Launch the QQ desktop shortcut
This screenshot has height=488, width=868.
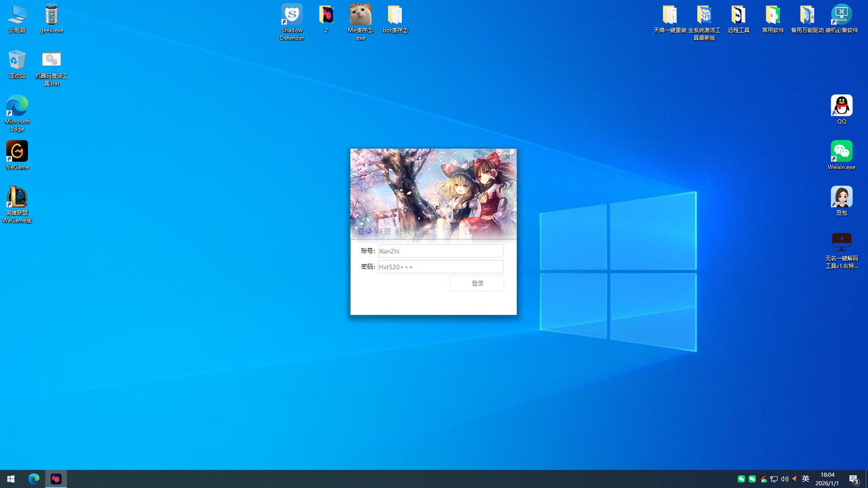click(x=842, y=110)
